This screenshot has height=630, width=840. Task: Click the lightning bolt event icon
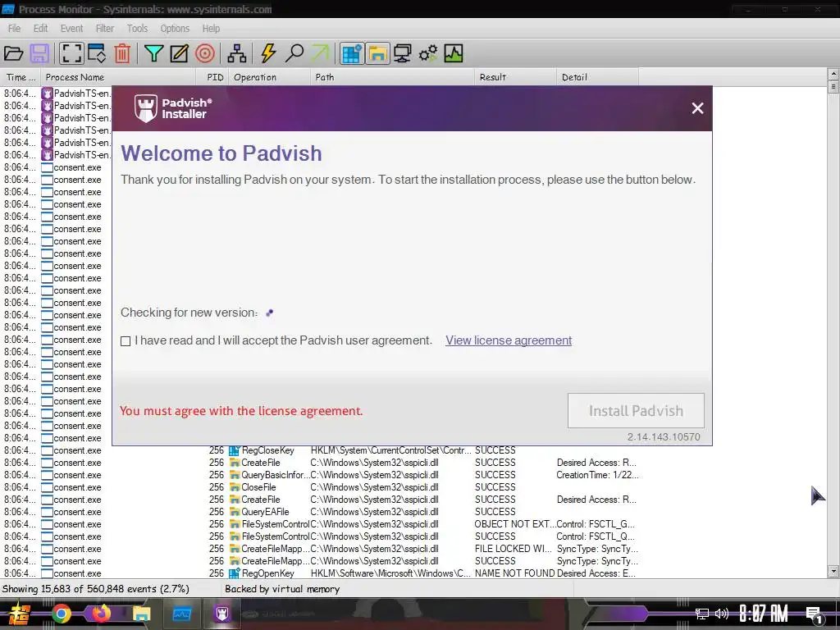[x=268, y=53]
